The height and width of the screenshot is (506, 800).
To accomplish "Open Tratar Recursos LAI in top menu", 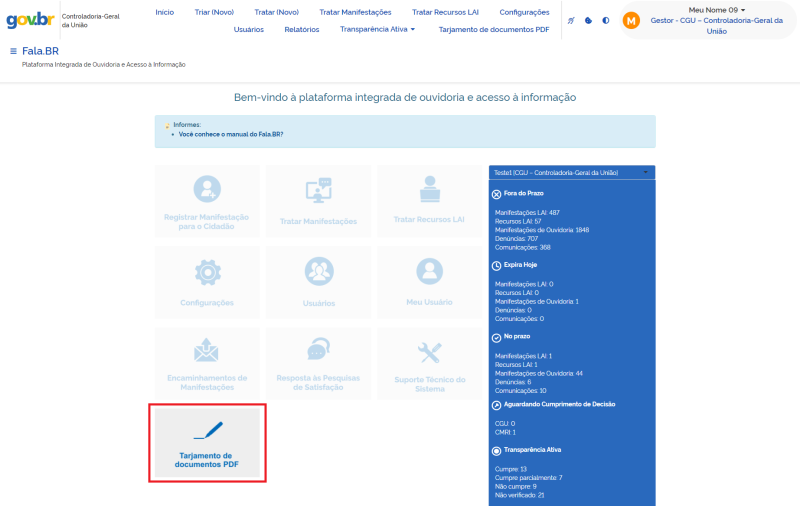I will tap(445, 12).
